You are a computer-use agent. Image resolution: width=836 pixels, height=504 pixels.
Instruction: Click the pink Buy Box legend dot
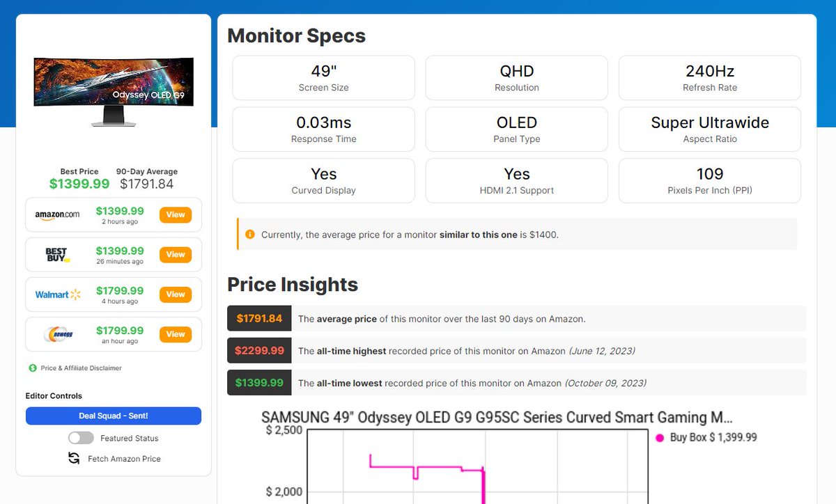coord(660,438)
